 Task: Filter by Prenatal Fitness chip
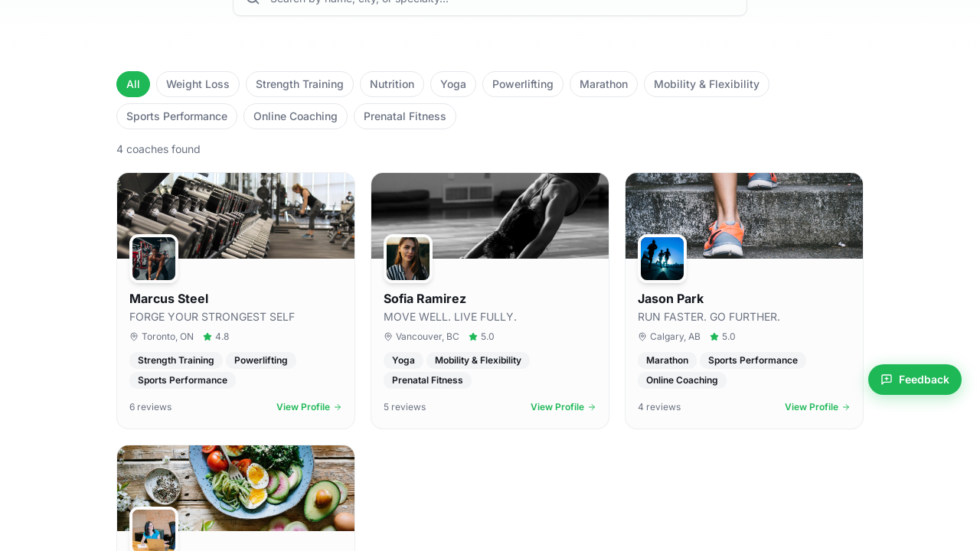(405, 116)
